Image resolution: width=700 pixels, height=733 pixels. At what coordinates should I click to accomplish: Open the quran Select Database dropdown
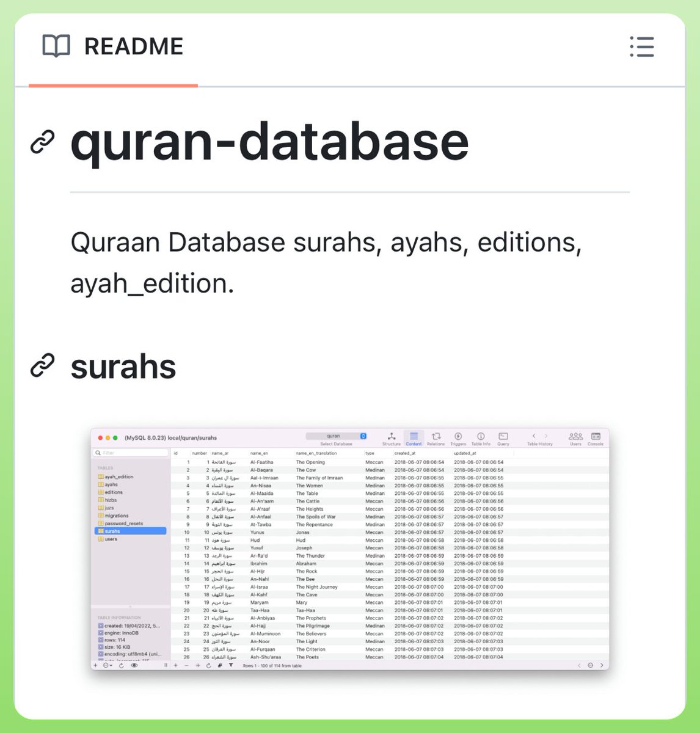(336, 436)
